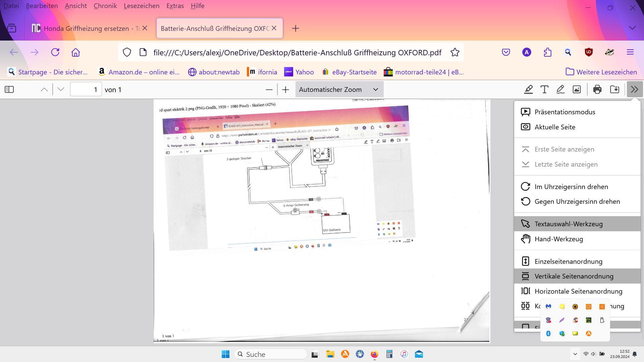Print the PDF document
The image size is (644, 362).
tap(597, 89)
